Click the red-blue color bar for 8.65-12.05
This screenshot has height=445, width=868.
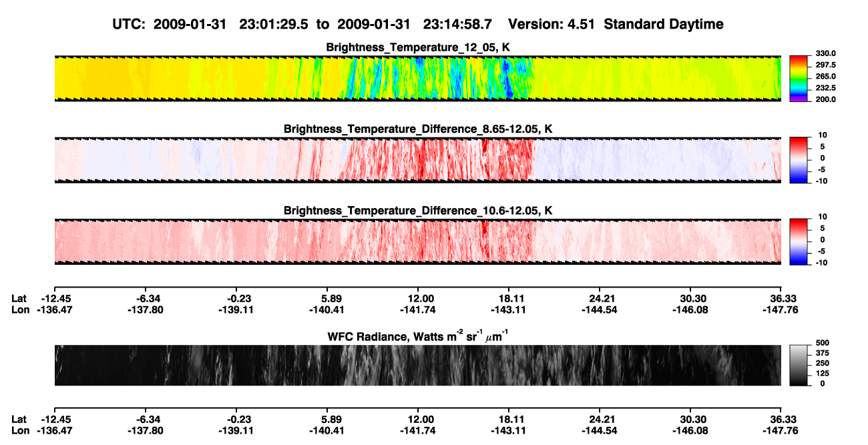pos(799,160)
